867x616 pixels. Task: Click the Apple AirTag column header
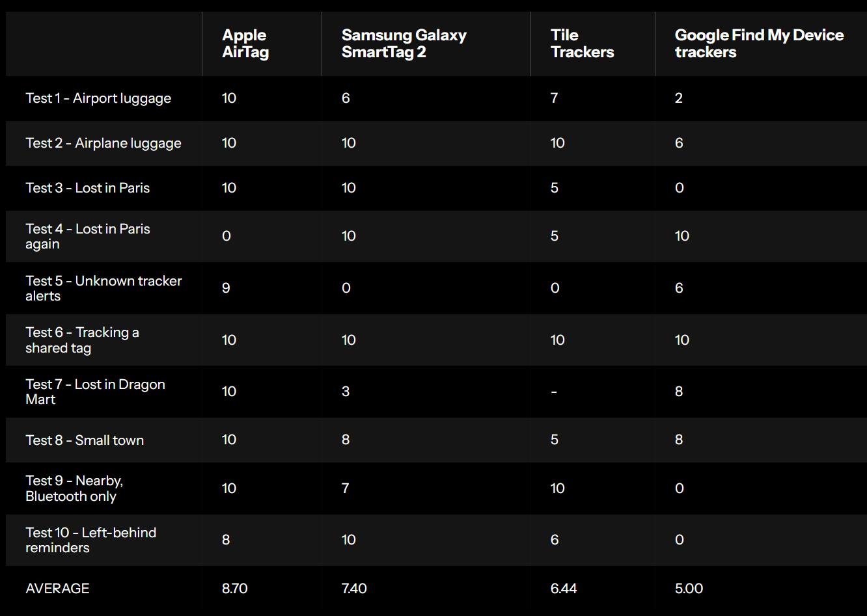point(245,44)
